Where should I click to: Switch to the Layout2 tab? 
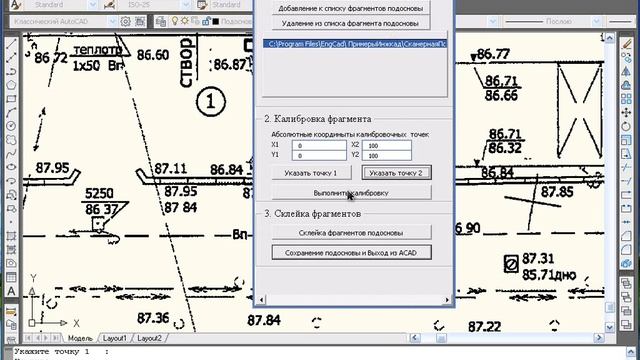pyautogui.click(x=149, y=338)
